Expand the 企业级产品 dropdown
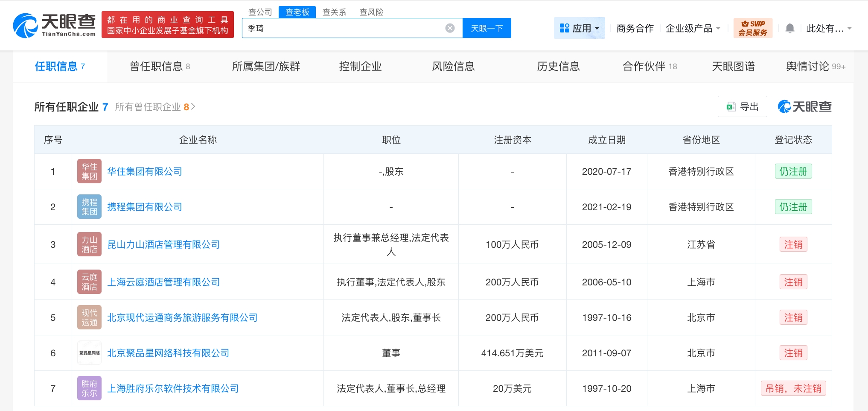The width and height of the screenshot is (868, 411). 693,28
